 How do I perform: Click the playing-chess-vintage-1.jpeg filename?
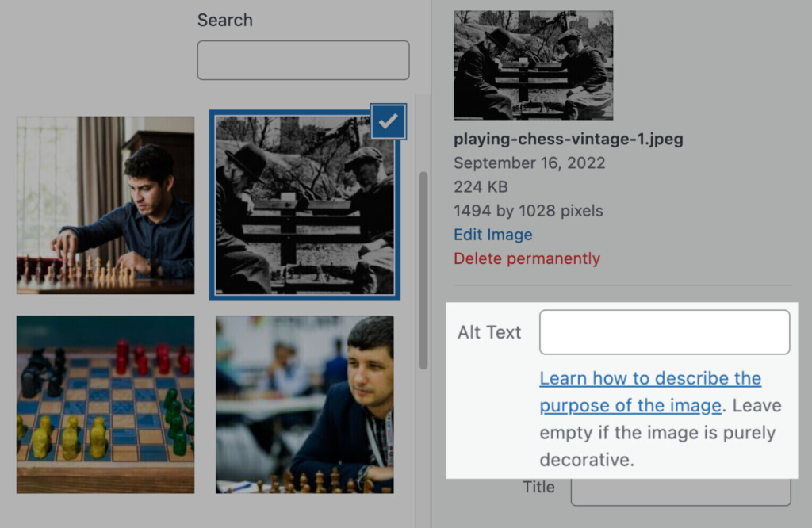(568, 140)
